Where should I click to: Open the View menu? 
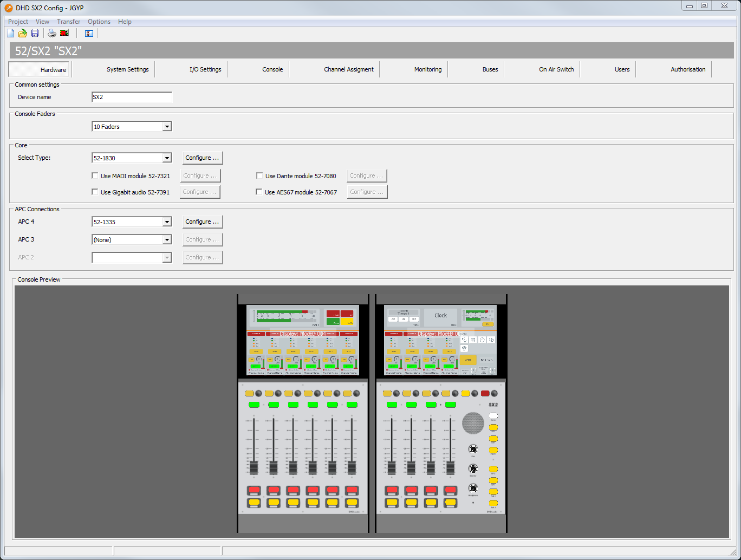pyautogui.click(x=42, y=22)
